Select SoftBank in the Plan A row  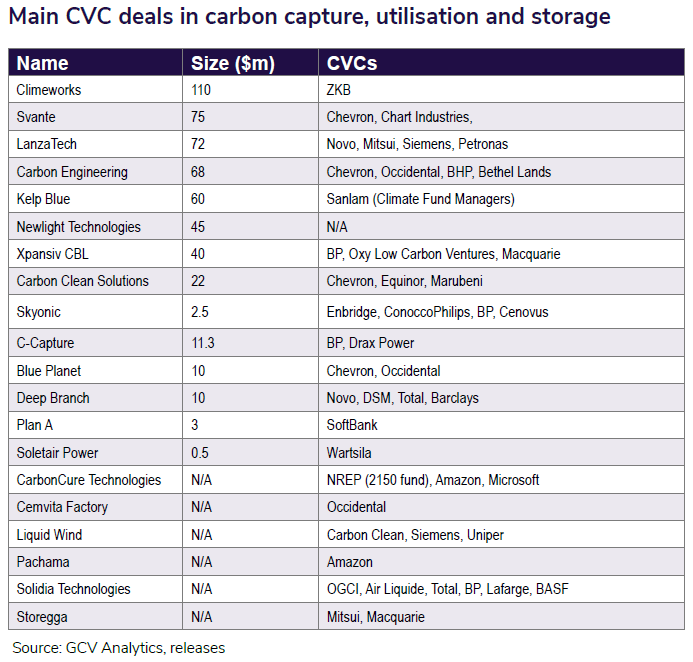[352, 425]
